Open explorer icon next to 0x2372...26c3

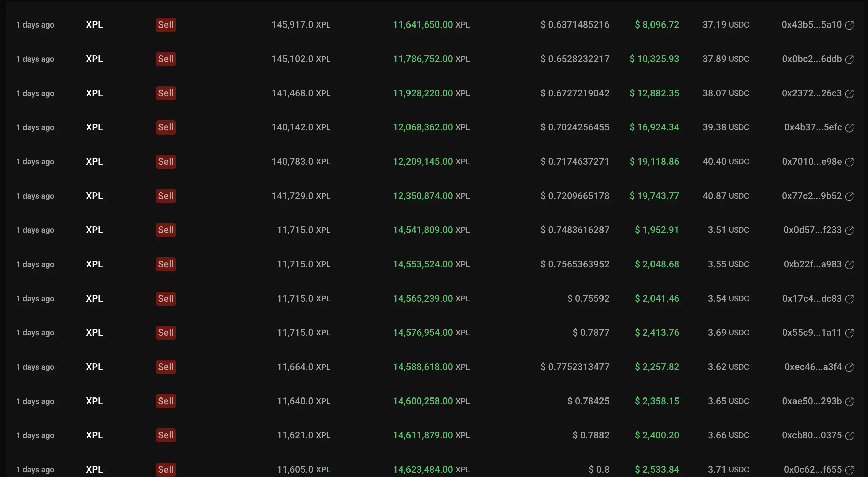[x=849, y=94]
